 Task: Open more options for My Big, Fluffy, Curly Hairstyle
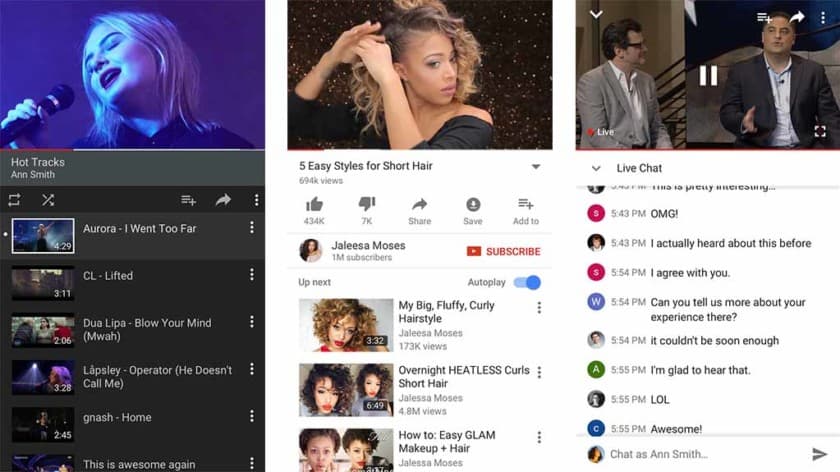pos(539,308)
